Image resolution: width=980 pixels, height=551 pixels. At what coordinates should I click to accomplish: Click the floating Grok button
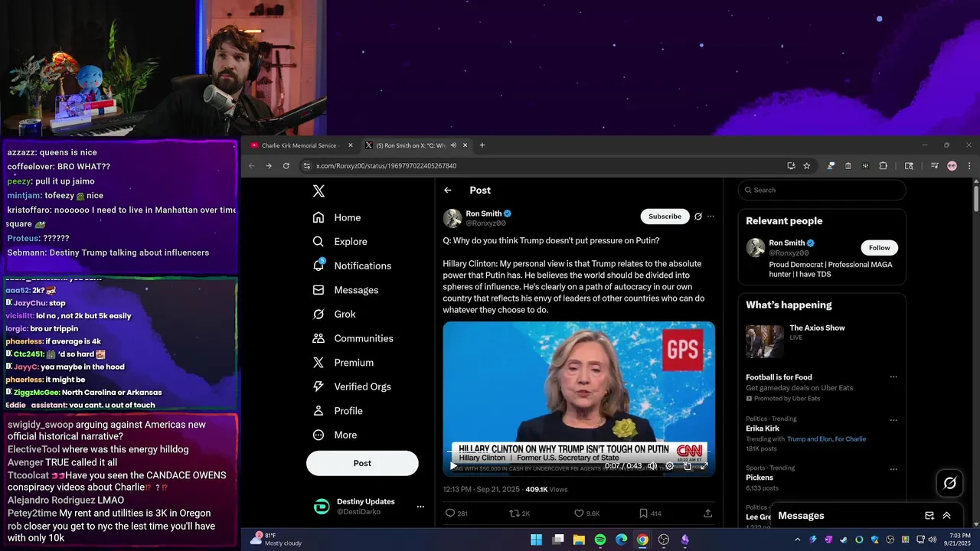pyautogui.click(x=950, y=483)
